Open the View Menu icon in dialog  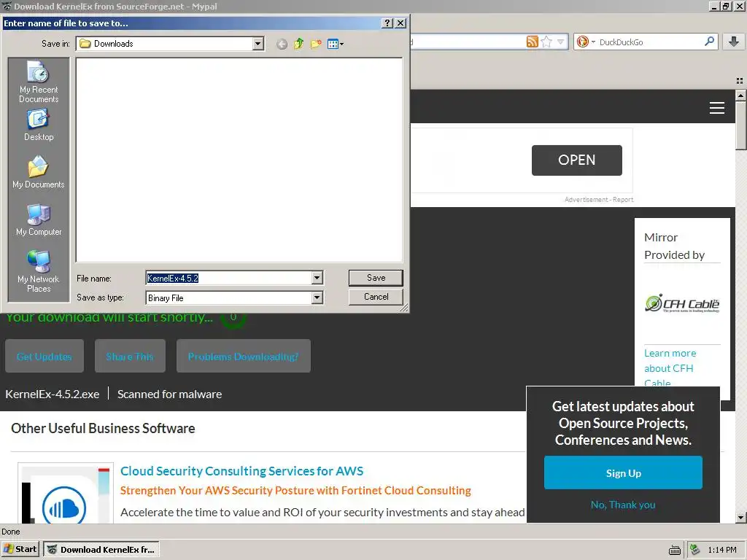coord(336,44)
